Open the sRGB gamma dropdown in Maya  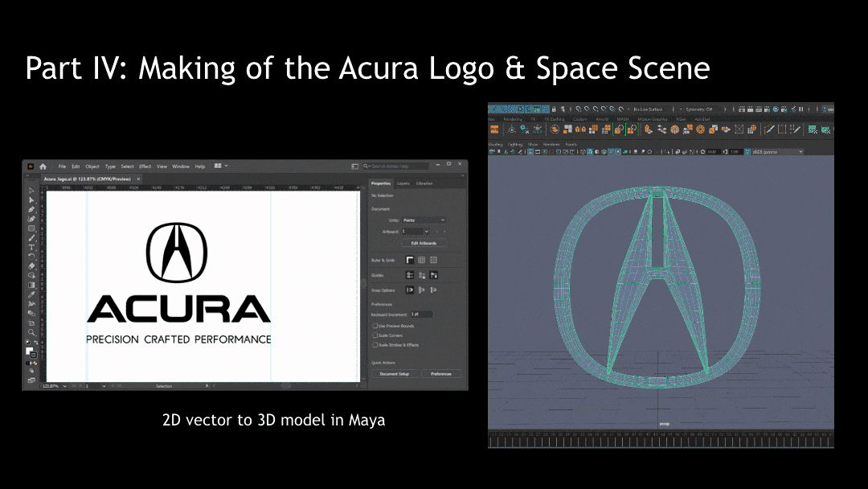pos(778,152)
